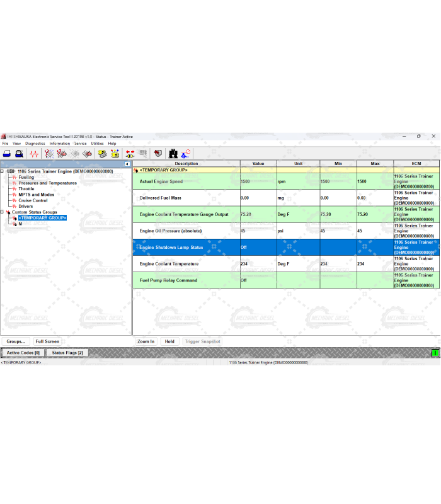
Task: Click the Connect/Disconnect toolbar icon
Action: click(x=186, y=153)
